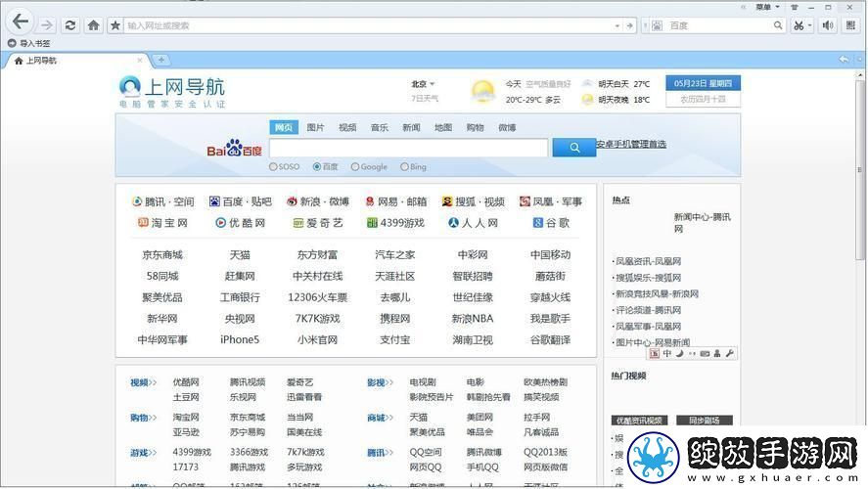Open the 淘宝网 site link
Screen dimensions: 868x489
[x=162, y=223]
